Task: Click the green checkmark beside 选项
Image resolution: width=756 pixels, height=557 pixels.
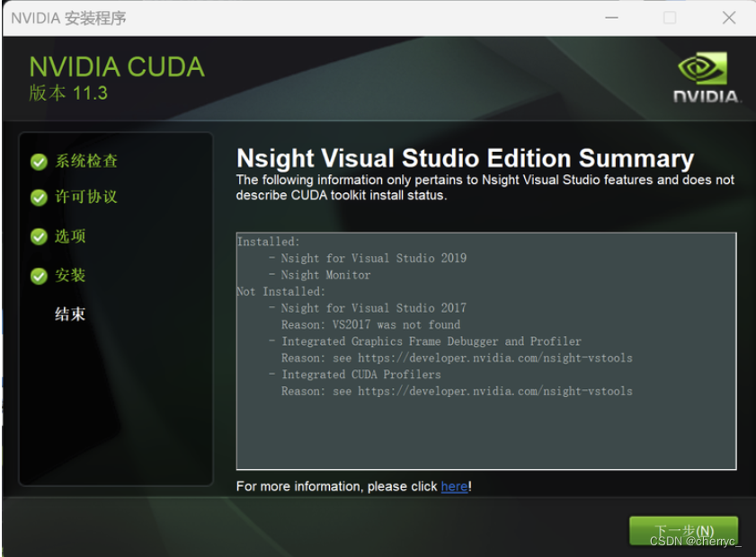Action: pyautogui.click(x=39, y=236)
